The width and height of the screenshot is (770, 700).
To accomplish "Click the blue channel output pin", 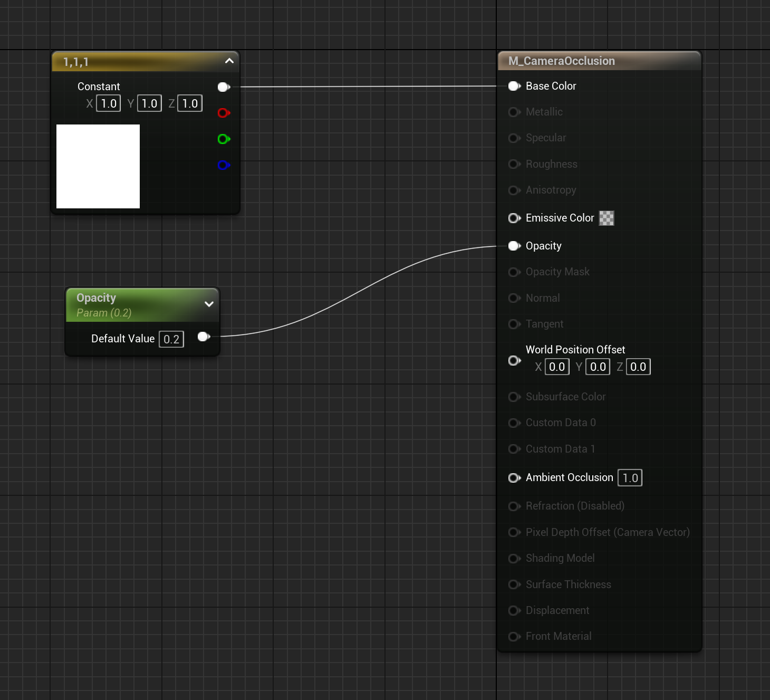I will pyautogui.click(x=224, y=165).
